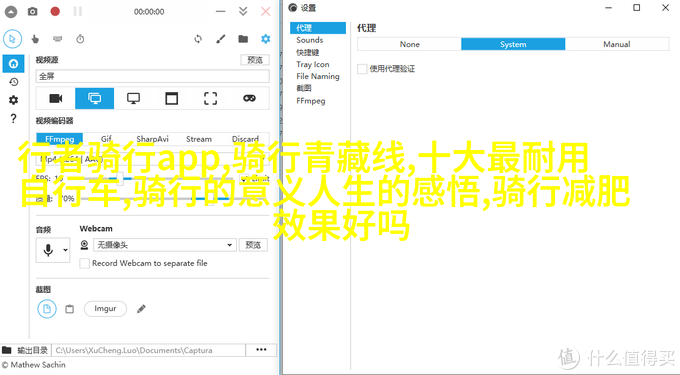Toggle mouse clicks overlay (hand icon)
This screenshot has height=375, width=680.
35,39
